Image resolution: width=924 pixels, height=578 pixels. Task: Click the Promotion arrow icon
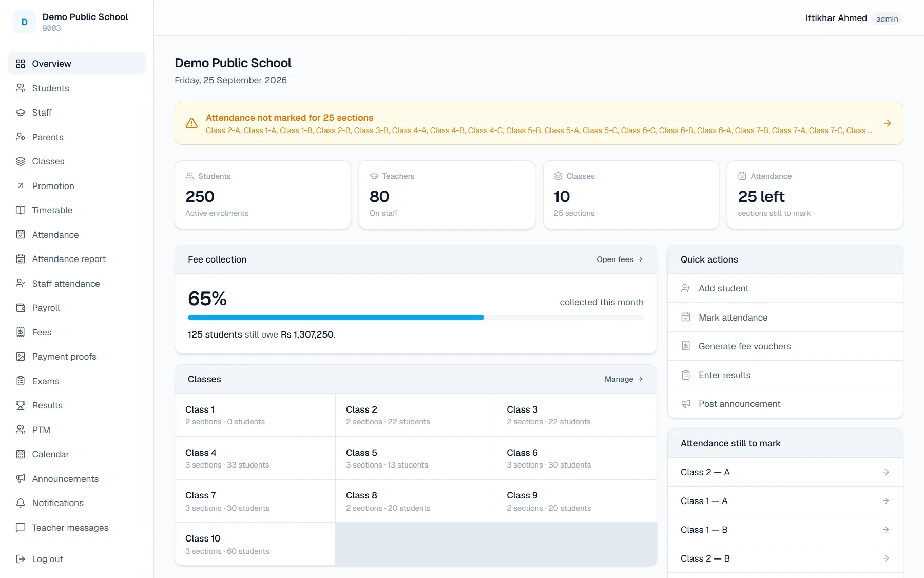(x=21, y=186)
